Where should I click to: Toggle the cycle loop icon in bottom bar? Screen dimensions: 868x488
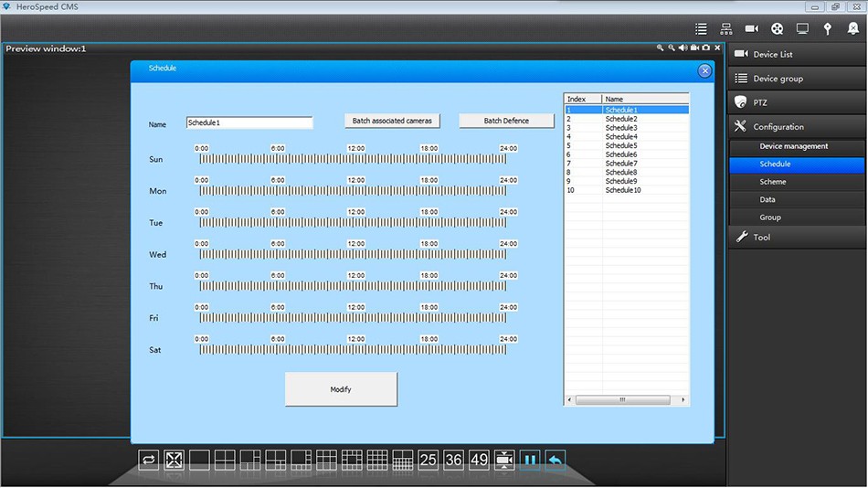click(x=148, y=461)
